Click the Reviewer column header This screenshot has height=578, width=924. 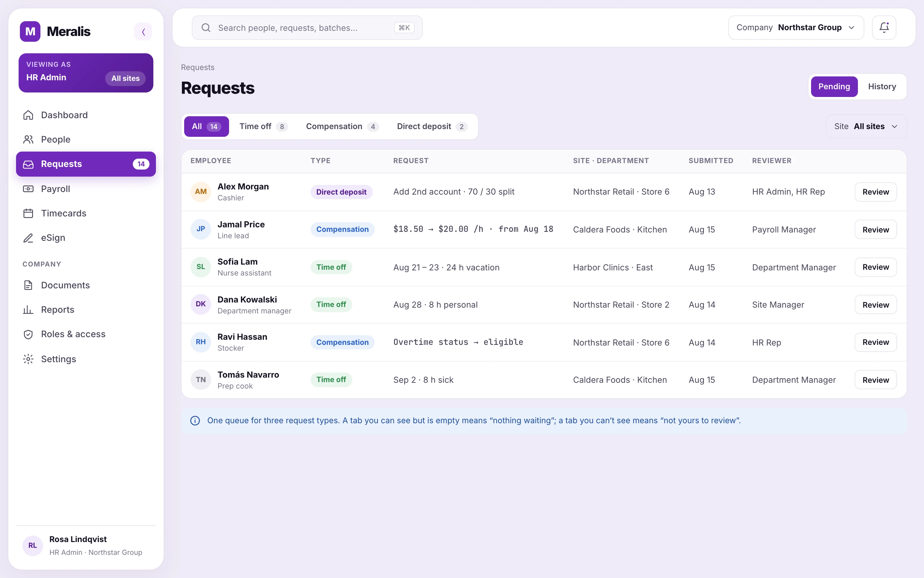[x=771, y=161]
